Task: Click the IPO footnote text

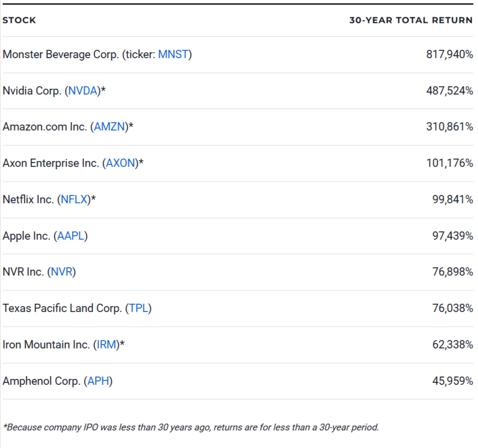Action: pos(192,428)
